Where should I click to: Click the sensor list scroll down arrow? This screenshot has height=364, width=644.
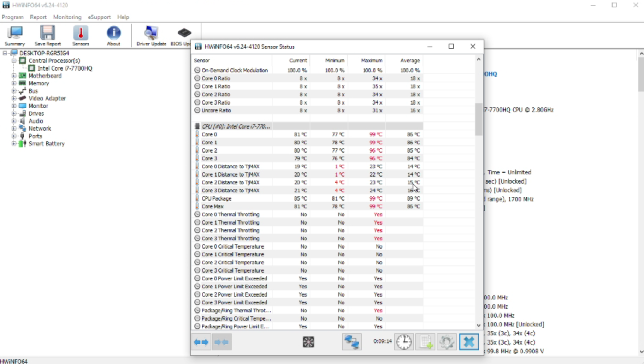click(x=479, y=325)
